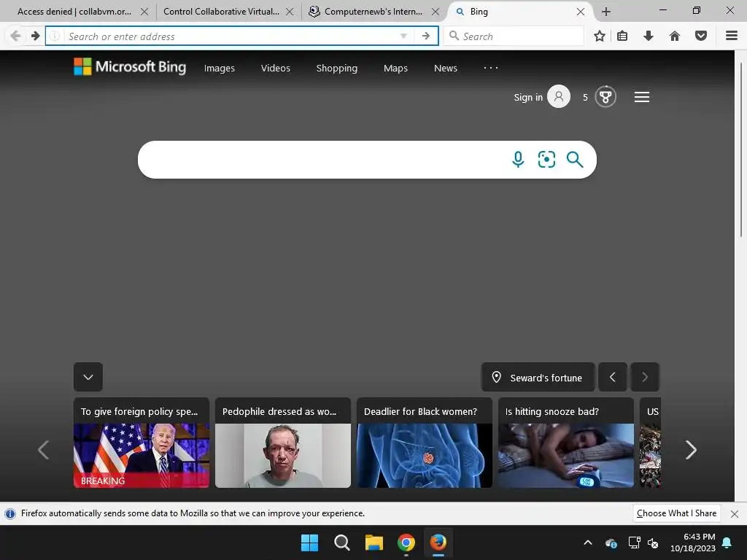Open the foreign policy speech news card

[x=142, y=443]
